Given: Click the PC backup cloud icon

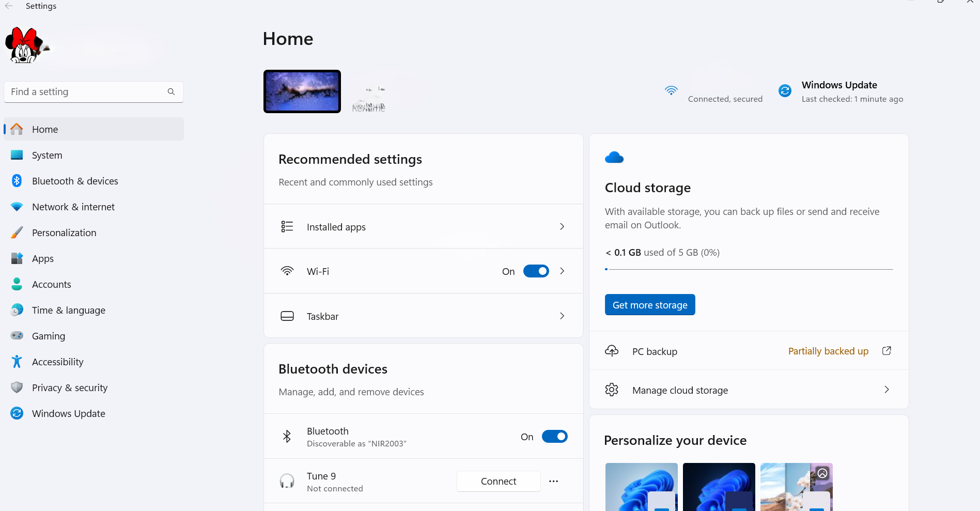Looking at the screenshot, I should [612, 351].
